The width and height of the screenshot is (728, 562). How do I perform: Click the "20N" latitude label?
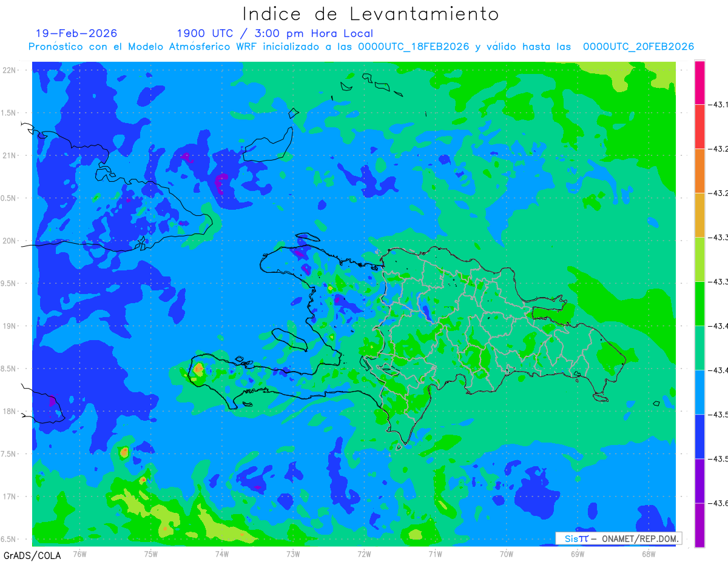tap(10, 241)
